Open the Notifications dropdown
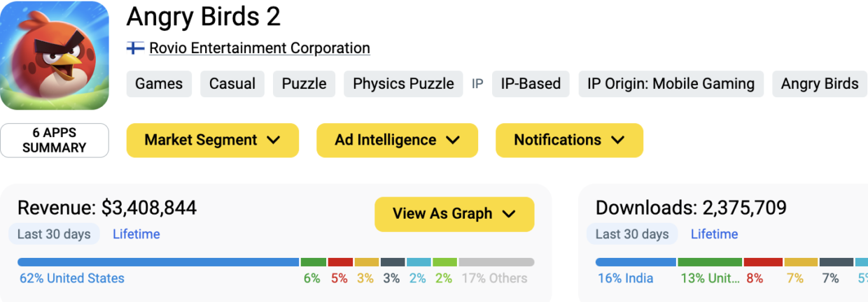This screenshot has height=302, width=868. [x=569, y=141]
